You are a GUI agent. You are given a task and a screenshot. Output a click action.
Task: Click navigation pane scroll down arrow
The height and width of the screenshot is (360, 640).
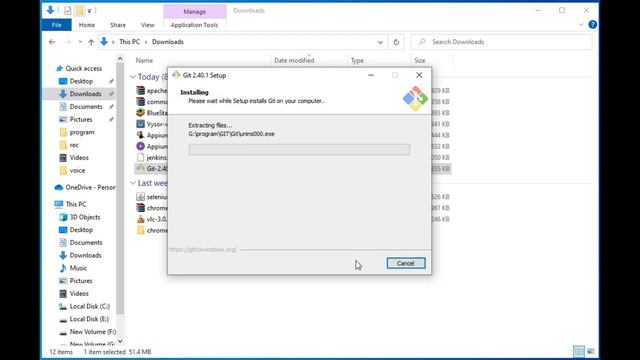pyautogui.click(x=120, y=341)
